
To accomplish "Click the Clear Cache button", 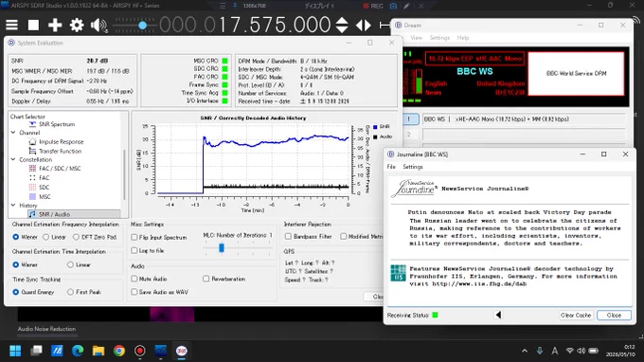I will (x=576, y=316).
